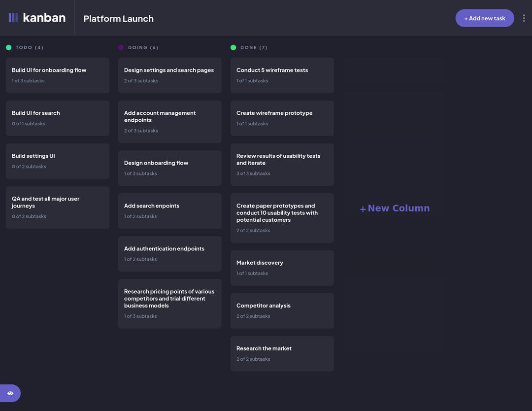Open the Design onboarding flow task
The image size is (532, 411).
[x=170, y=168]
